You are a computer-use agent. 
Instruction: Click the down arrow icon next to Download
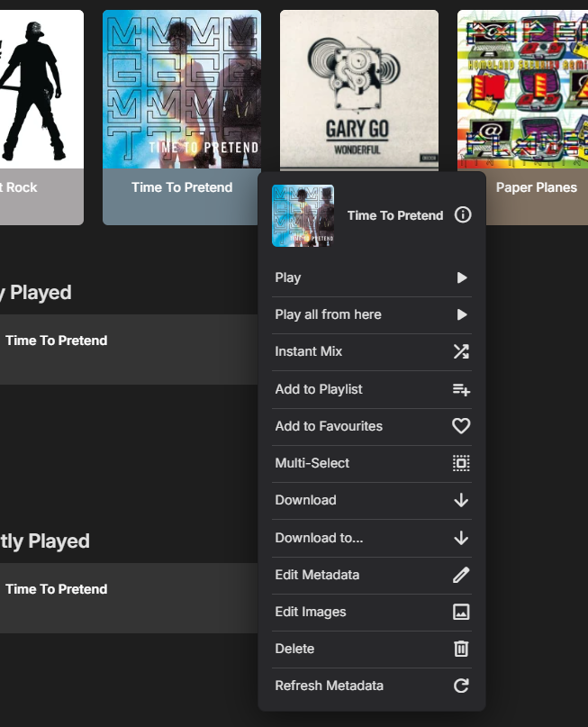(461, 500)
